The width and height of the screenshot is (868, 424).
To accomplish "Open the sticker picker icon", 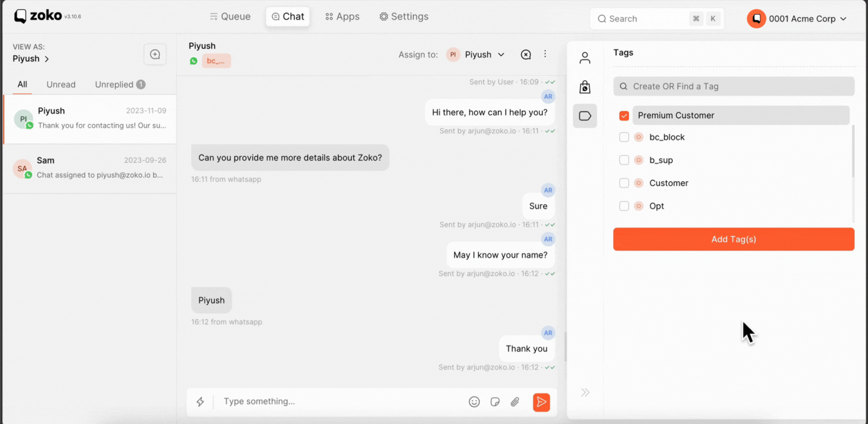I will tap(495, 402).
